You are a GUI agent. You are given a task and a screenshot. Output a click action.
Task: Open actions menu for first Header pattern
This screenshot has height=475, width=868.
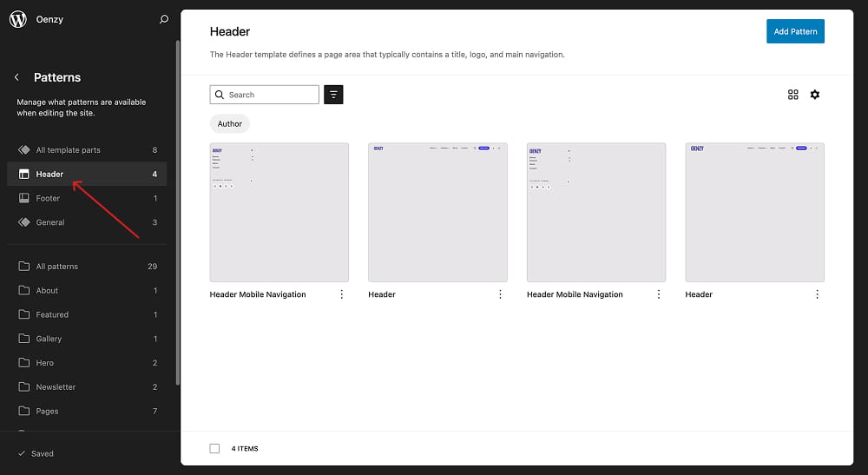(x=500, y=294)
